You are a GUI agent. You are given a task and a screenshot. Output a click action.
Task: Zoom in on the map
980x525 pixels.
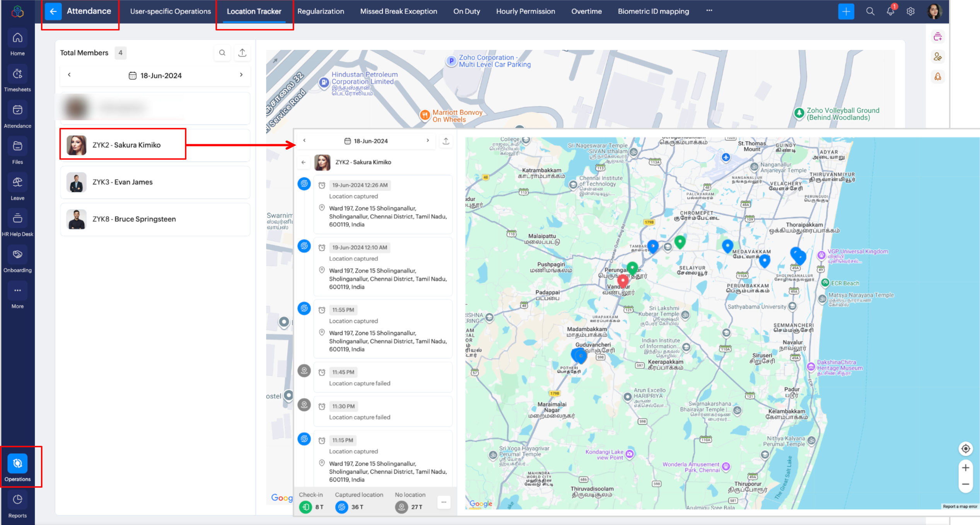point(966,468)
